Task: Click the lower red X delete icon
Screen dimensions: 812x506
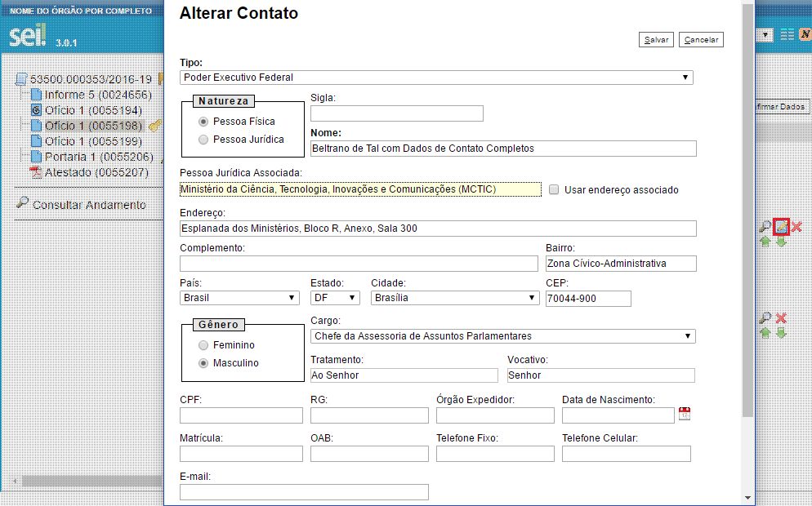Action: click(781, 318)
